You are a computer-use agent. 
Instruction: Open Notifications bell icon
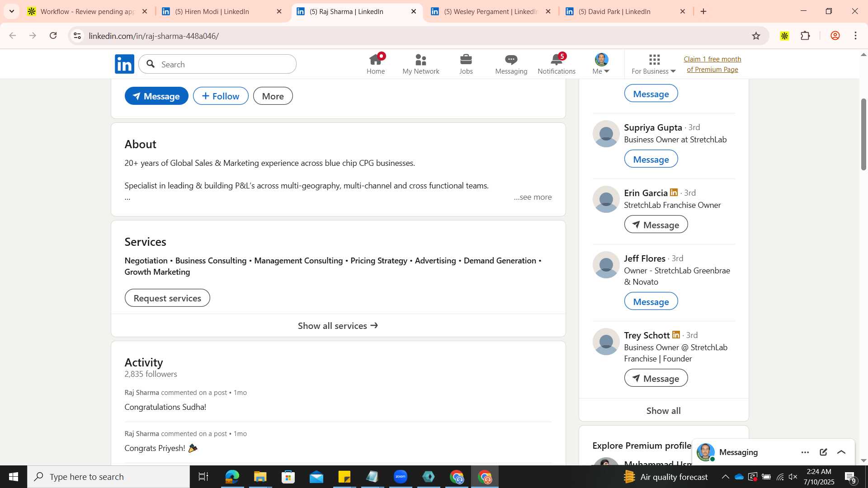point(556,64)
